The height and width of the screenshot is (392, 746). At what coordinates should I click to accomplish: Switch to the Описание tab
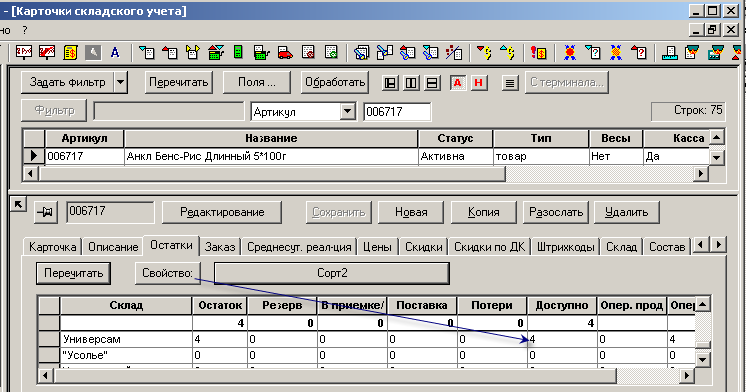tap(113, 247)
